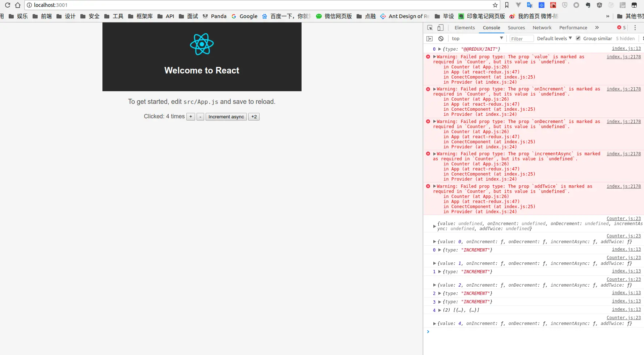Switch to Elements tab

pyautogui.click(x=464, y=28)
